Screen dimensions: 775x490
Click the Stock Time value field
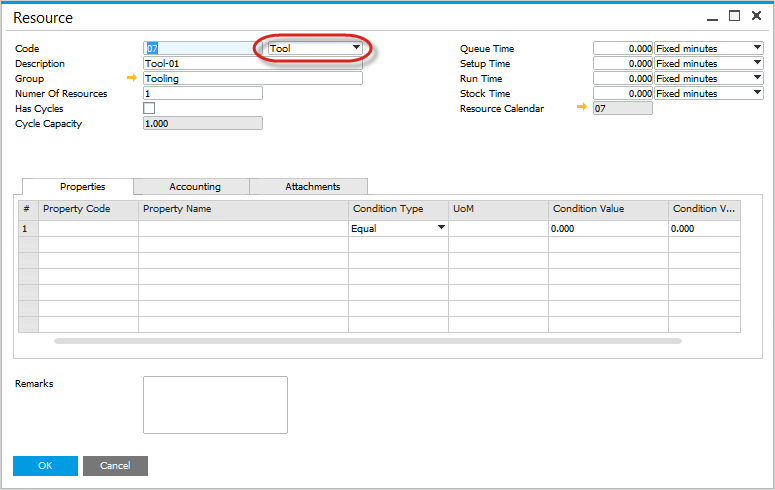point(623,93)
